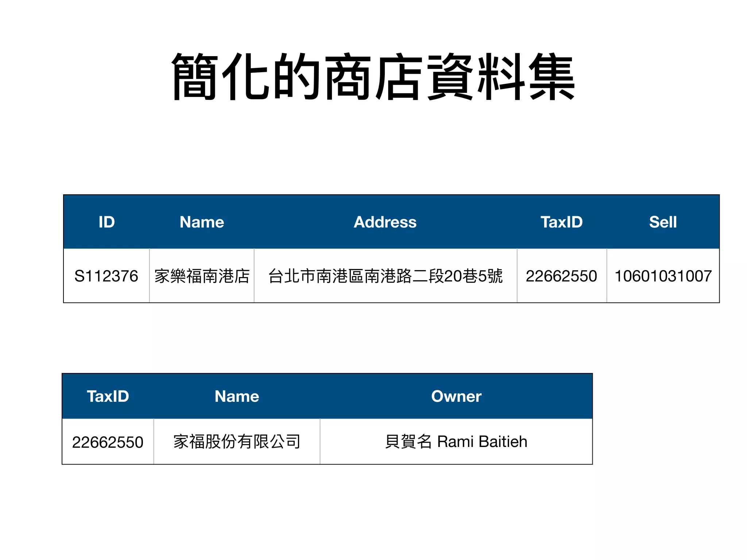This screenshot has height=560, width=747.
Task: Select TaxID header in the bottom table
Action: (108, 396)
